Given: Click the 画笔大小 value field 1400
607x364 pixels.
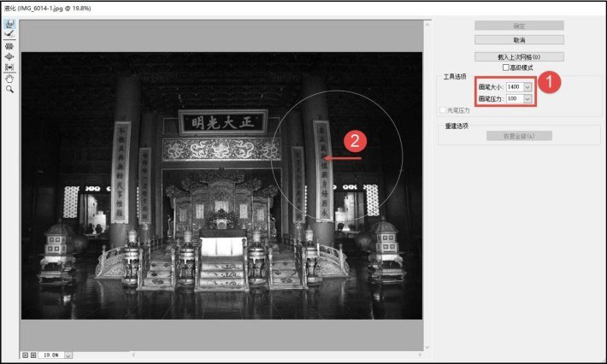Looking at the screenshot, I should point(515,87).
